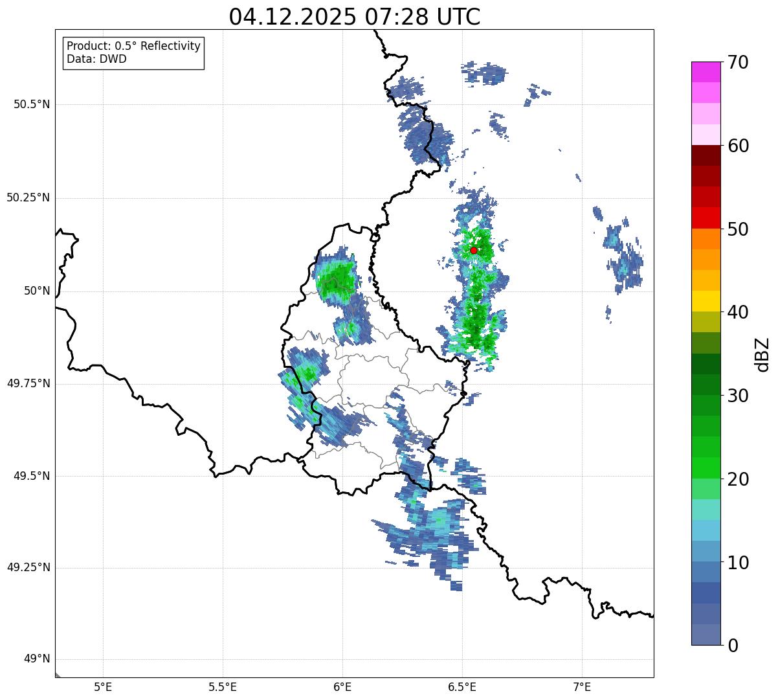This screenshot has height=700, width=778.
Task: Click the 60 tick on the colorbar
Action: click(x=738, y=146)
